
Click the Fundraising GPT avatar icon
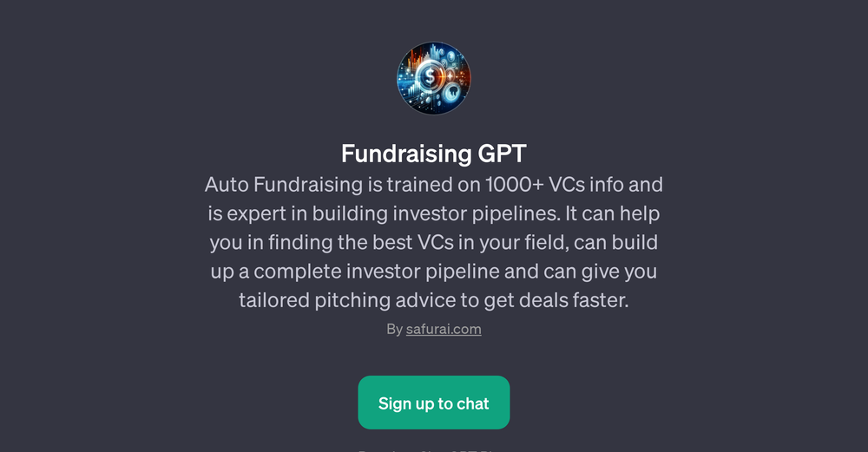pyautogui.click(x=434, y=81)
